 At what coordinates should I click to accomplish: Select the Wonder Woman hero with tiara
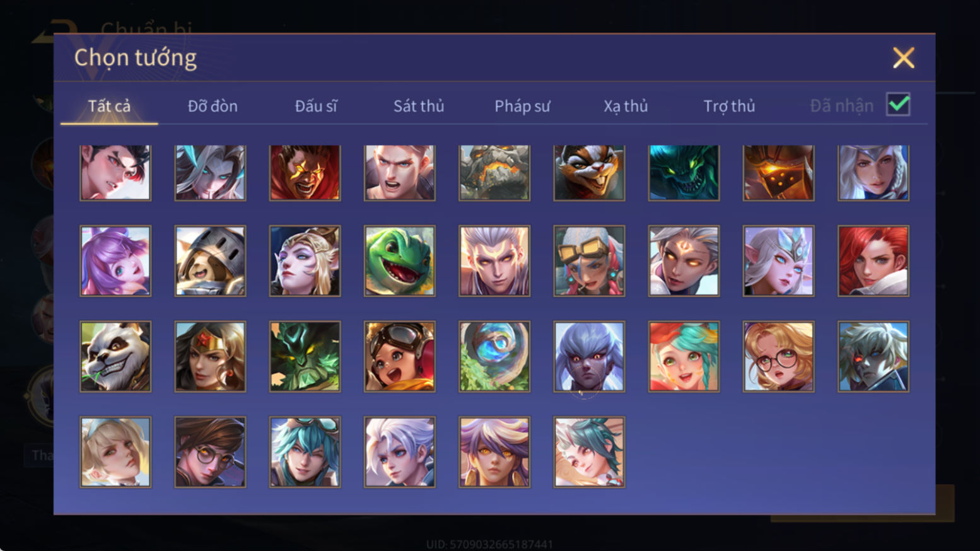(210, 357)
